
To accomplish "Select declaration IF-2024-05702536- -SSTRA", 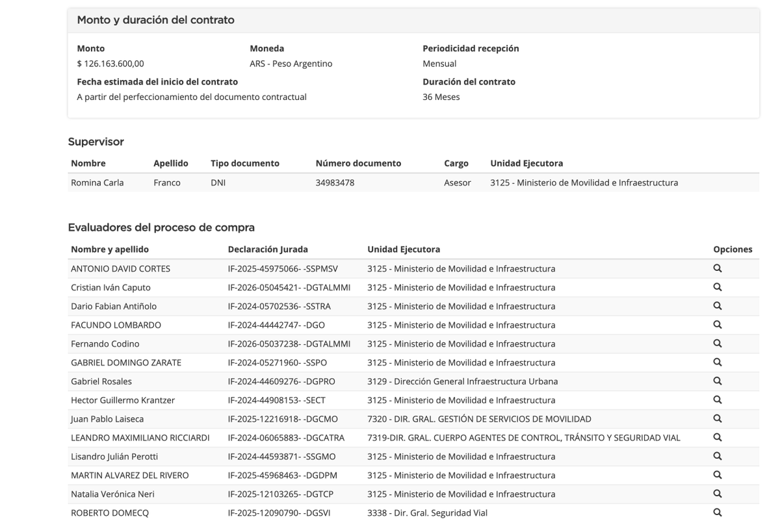I will coord(279,306).
